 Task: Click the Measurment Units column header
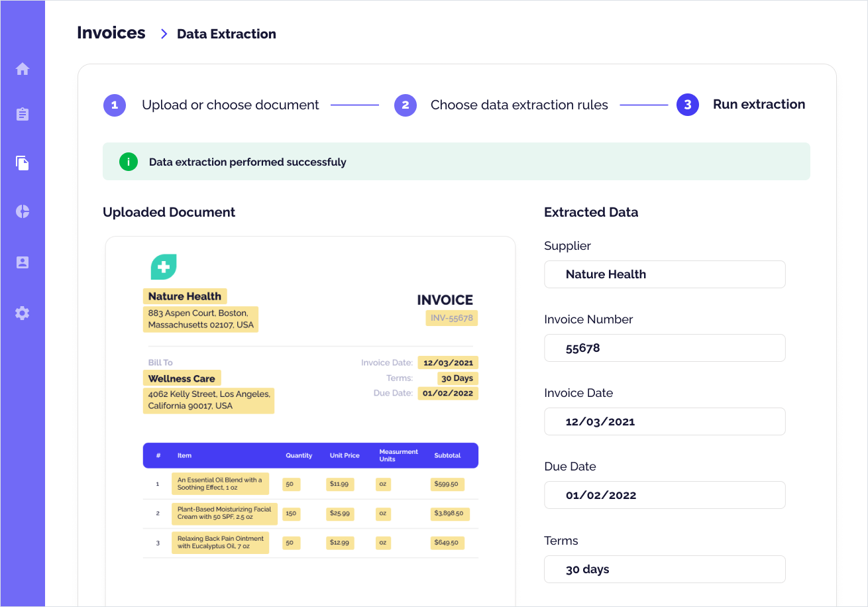click(x=398, y=455)
